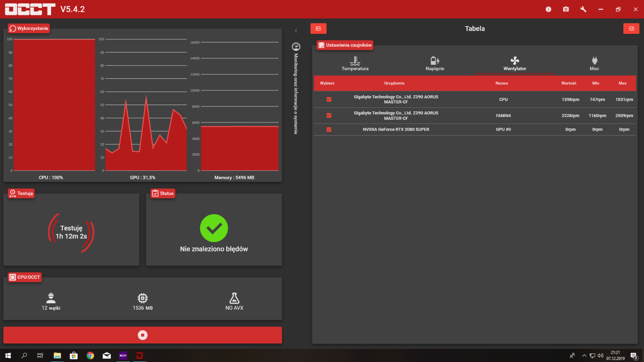
Task: Toggle the GPU #0 sensor checkbox
Action: pos(329,130)
